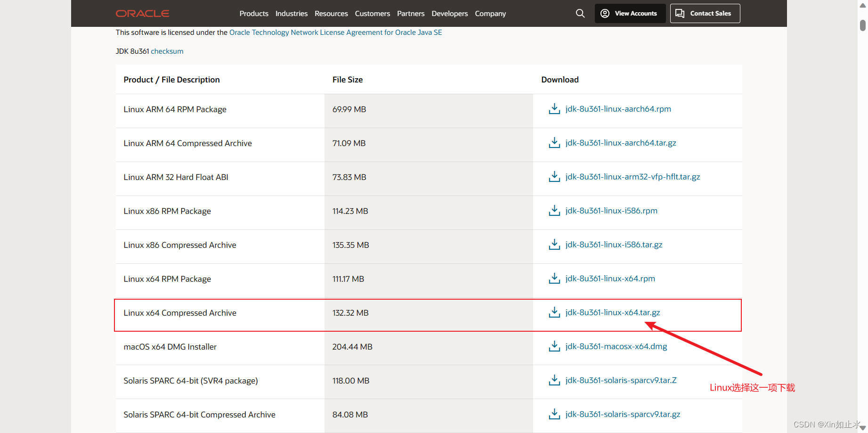The image size is (868, 433).
Task: Click download icon for jdk-8u361-linux-i586.tar.gz
Action: click(x=554, y=245)
